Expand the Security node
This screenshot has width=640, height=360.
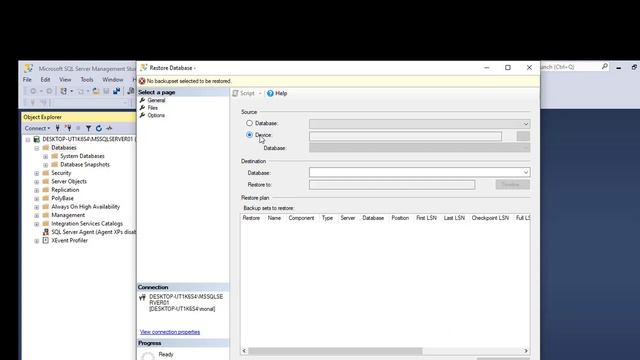pos(37,173)
